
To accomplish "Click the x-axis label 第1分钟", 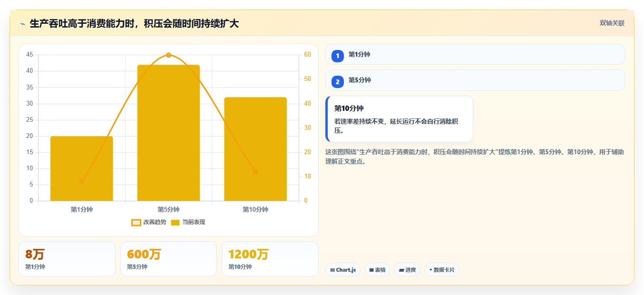I will [82, 209].
